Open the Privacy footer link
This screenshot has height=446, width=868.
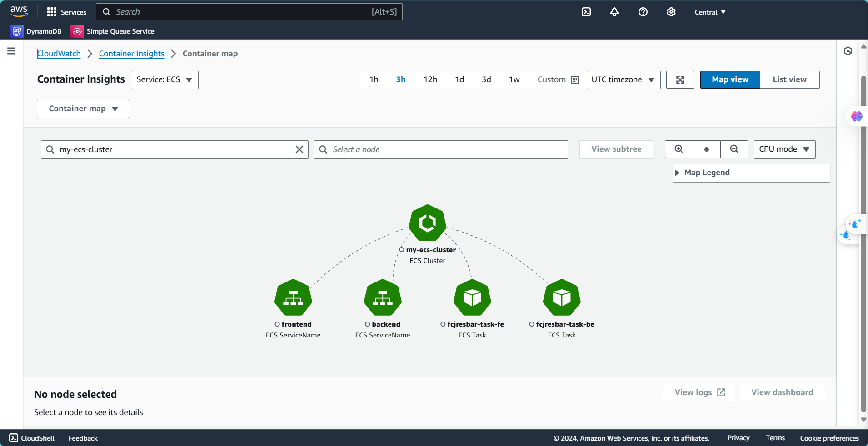(738, 438)
